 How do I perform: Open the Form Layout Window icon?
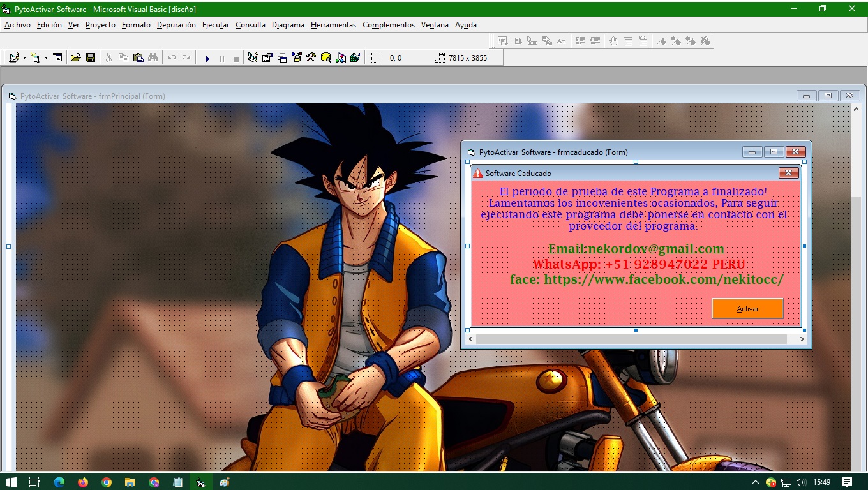(x=282, y=57)
